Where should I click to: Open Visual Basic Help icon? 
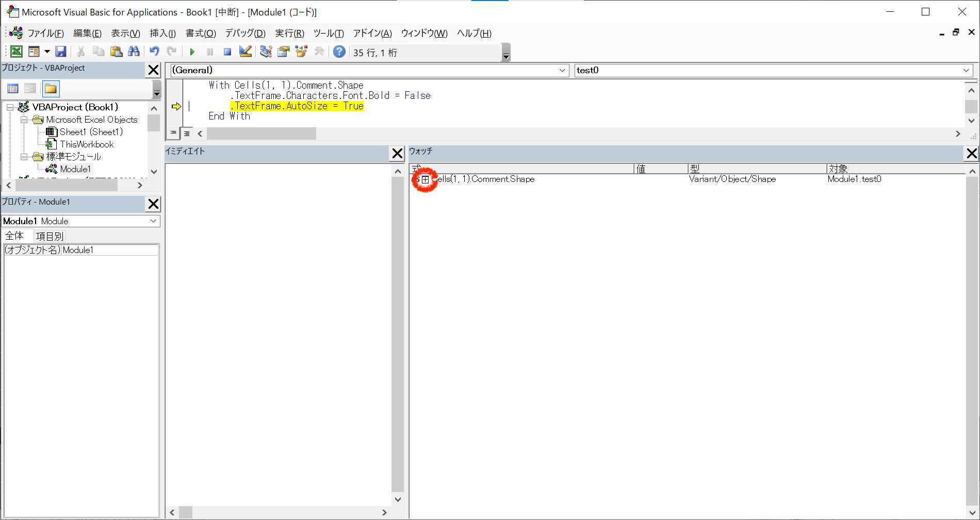coord(339,52)
